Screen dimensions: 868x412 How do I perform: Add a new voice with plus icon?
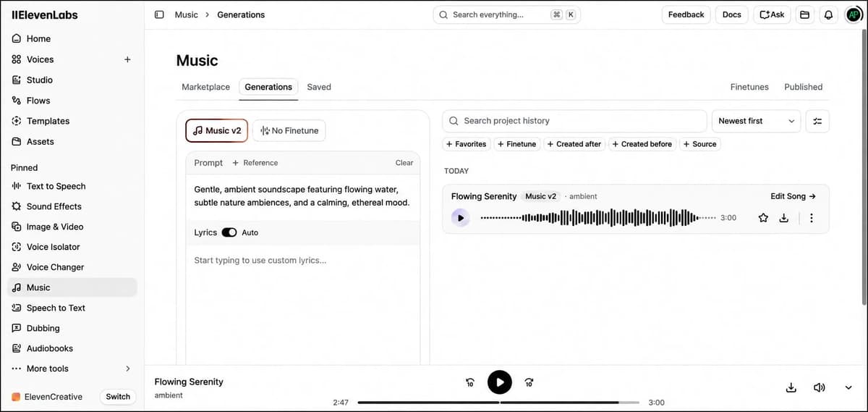point(127,59)
